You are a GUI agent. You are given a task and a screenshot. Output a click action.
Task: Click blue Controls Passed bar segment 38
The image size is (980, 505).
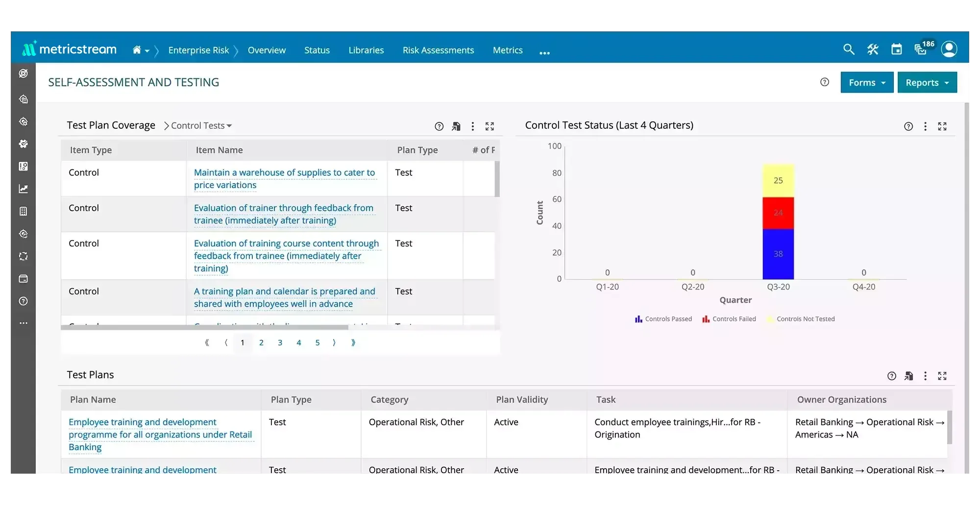778,254
